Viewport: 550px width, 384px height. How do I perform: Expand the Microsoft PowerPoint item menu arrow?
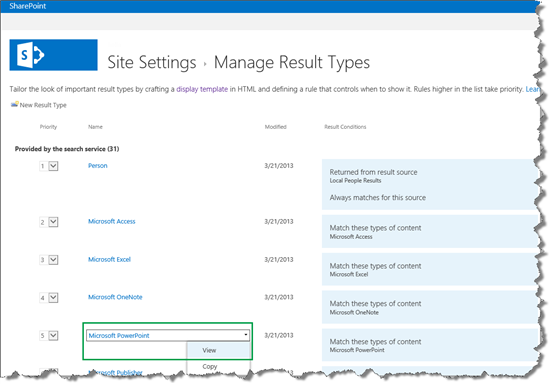[x=246, y=335]
